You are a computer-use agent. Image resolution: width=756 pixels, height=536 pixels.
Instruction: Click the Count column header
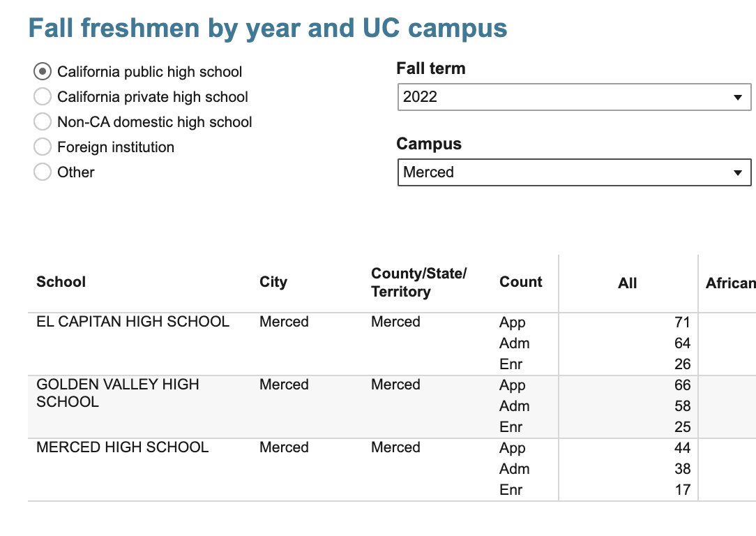[x=521, y=282]
